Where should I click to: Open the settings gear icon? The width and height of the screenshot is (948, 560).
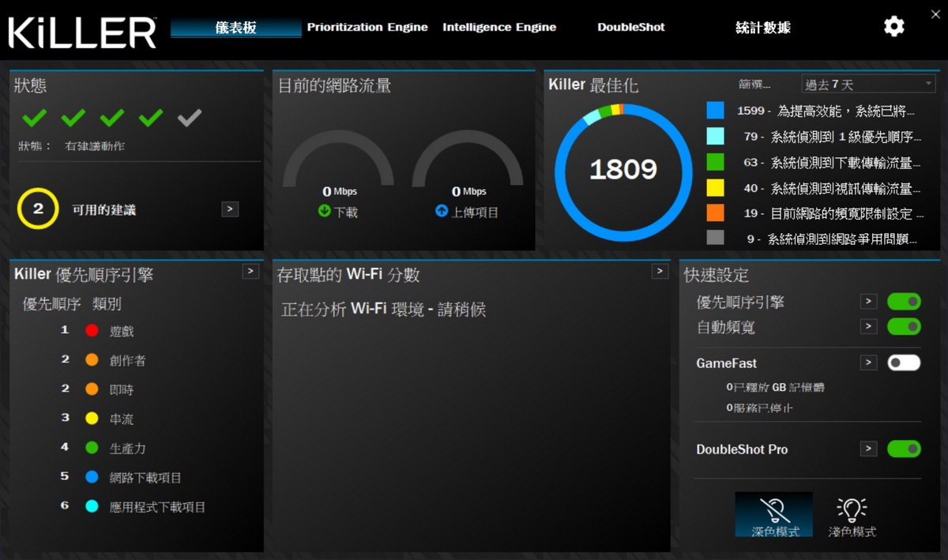point(893,27)
